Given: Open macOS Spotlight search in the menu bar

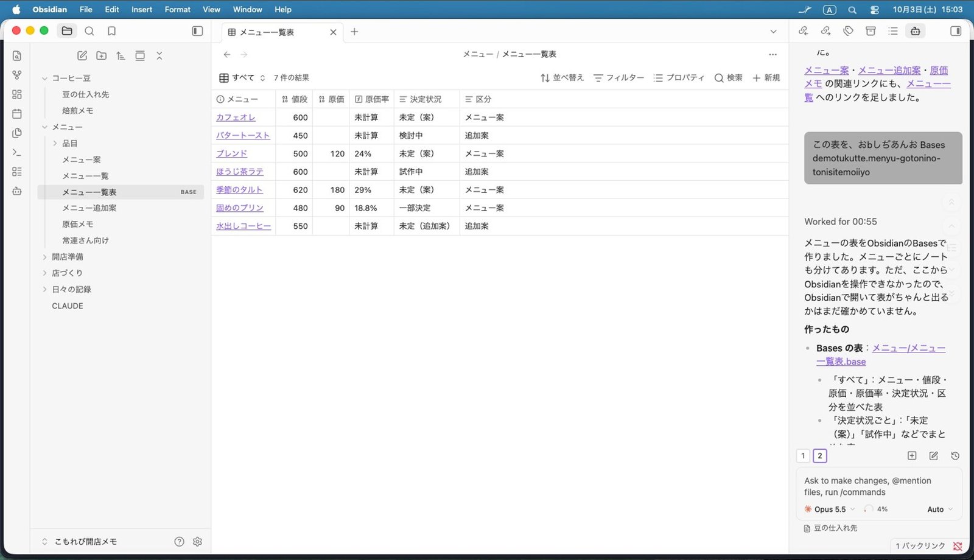Looking at the screenshot, I should pos(852,10).
